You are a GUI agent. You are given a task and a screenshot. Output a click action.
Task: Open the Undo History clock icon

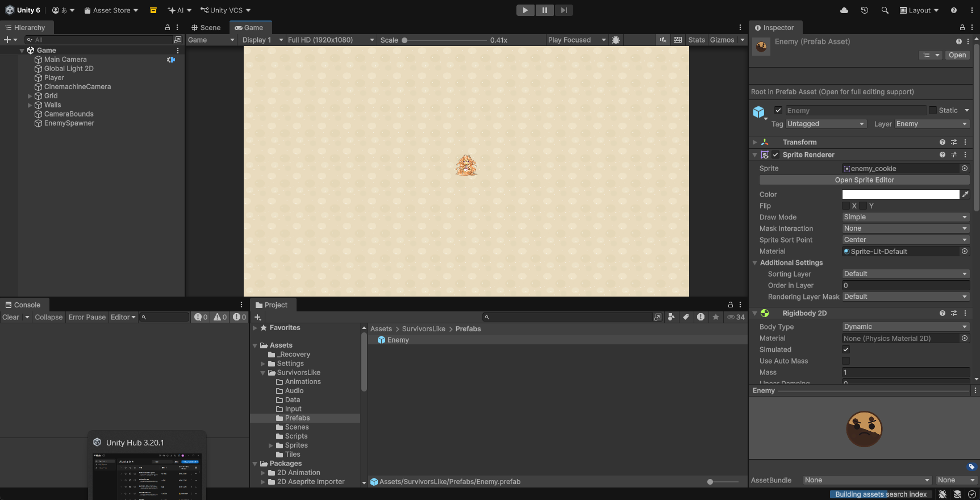[865, 10]
